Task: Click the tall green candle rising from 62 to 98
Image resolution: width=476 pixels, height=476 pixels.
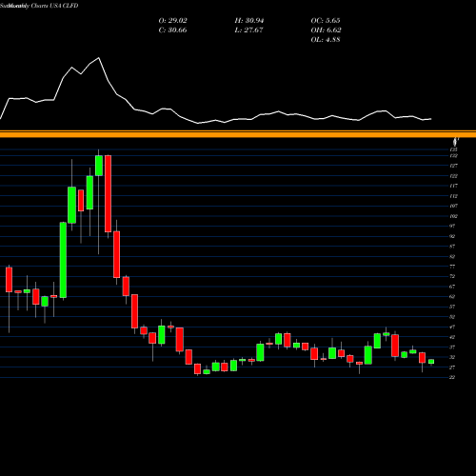Action: (x=63, y=260)
